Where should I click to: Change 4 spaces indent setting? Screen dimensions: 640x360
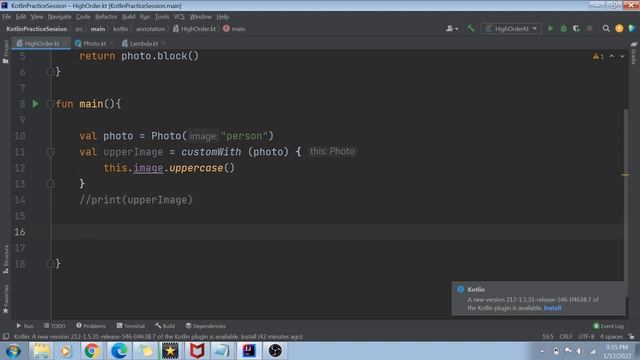tap(611, 337)
